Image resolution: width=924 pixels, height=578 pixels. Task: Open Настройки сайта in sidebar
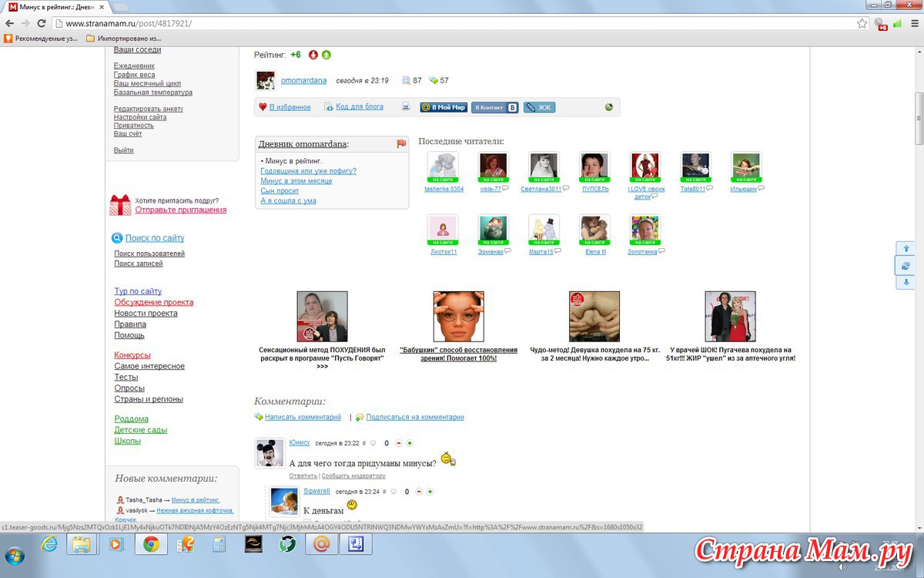point(140,117)
